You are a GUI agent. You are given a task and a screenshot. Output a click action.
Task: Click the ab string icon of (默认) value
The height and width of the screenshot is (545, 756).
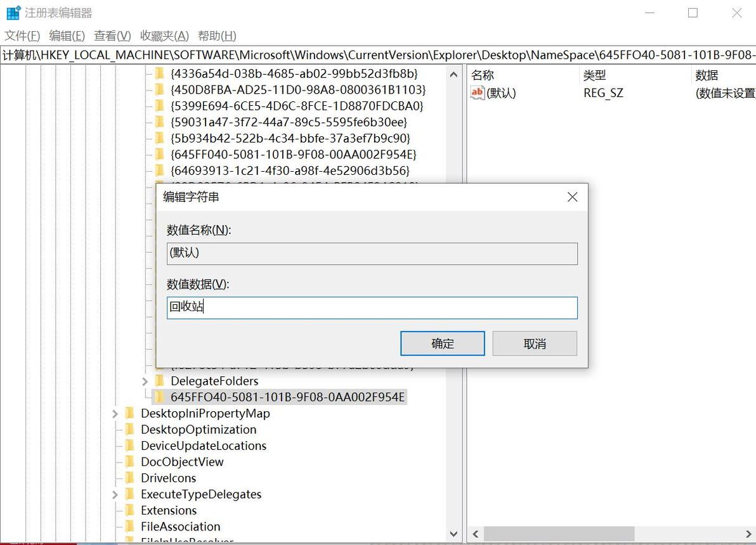tap(478, 93)
